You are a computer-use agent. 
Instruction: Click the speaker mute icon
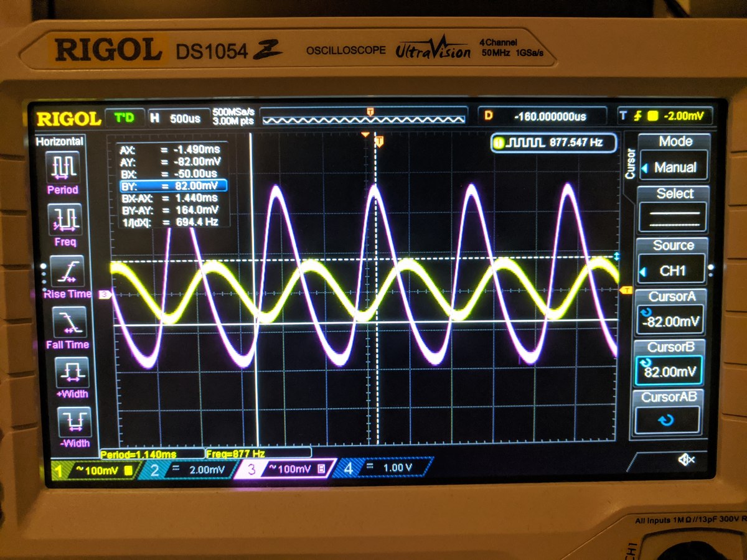686,460
